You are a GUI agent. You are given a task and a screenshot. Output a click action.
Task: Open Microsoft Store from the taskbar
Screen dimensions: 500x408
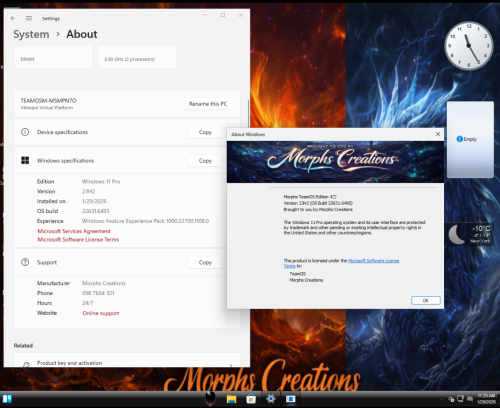pyautogui.click(x=251, y=399)
